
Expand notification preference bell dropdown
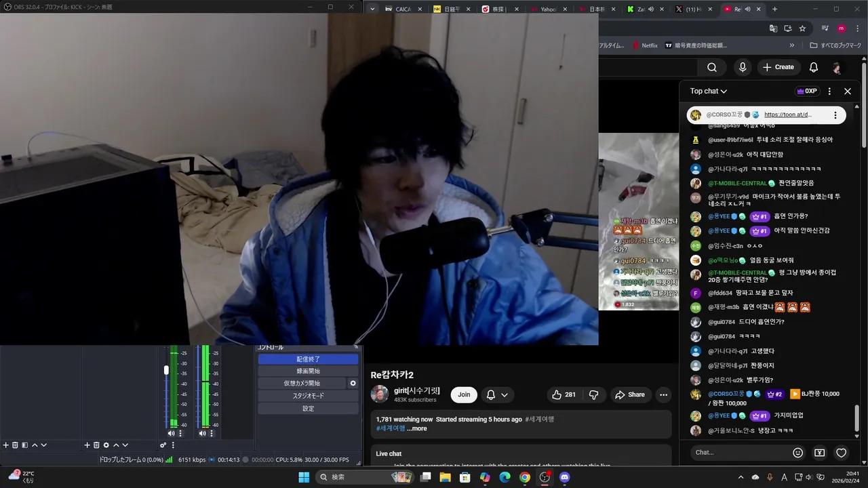pos(497,394)
